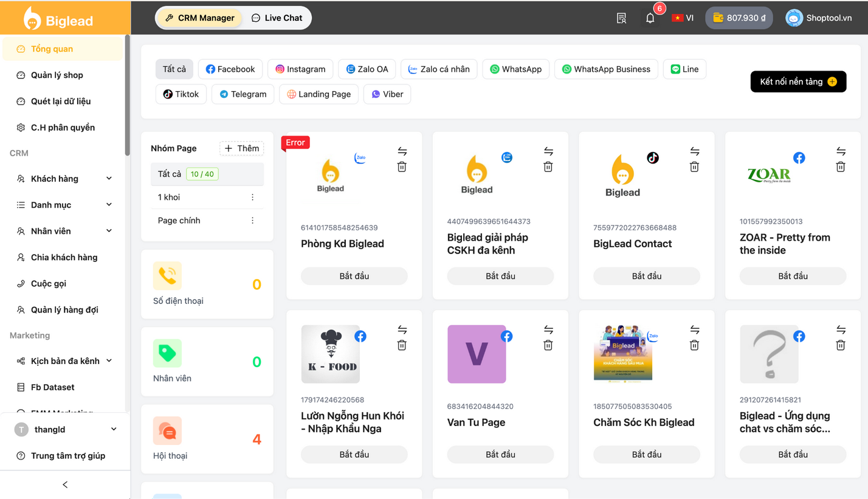Click swap arrows on Biglead - Ứng dụng chat card

click(841, 330)
